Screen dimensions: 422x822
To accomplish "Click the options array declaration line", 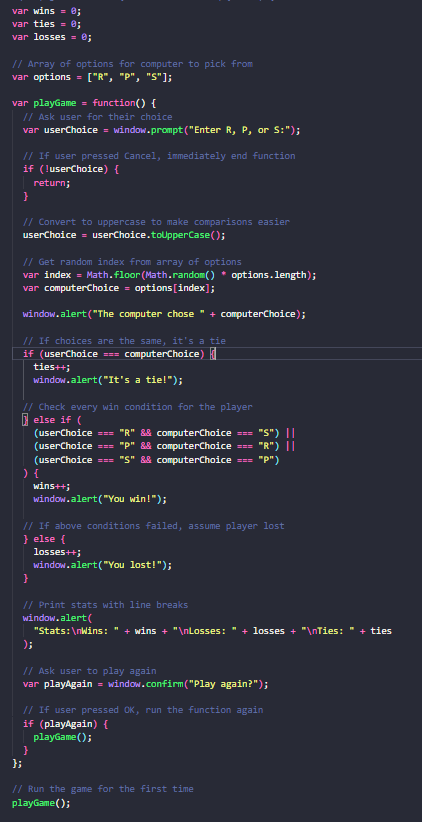I will pos(92,77).
